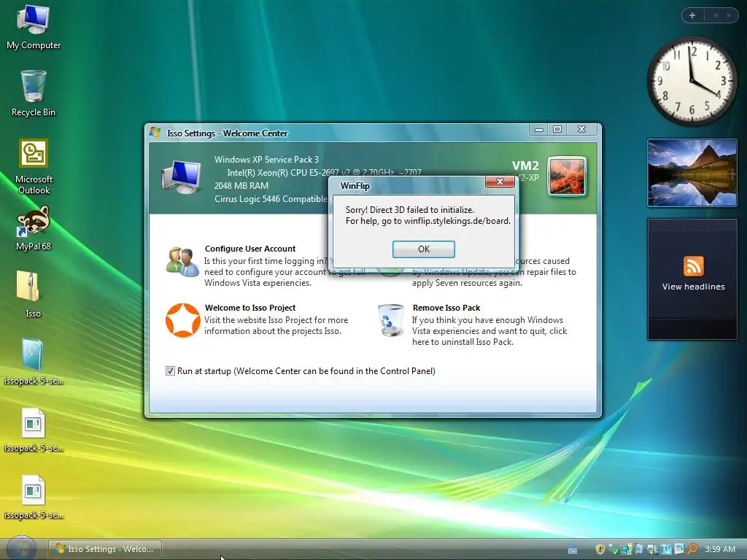
Task: Maximize the Isso Settings Welcome Center window
Action: pyautogui.click(x=557, y=129)
